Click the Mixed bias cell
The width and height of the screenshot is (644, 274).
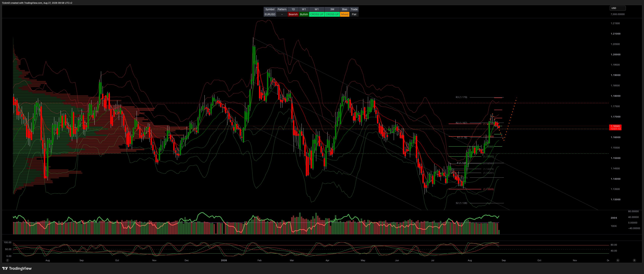[x=345, y=14]
